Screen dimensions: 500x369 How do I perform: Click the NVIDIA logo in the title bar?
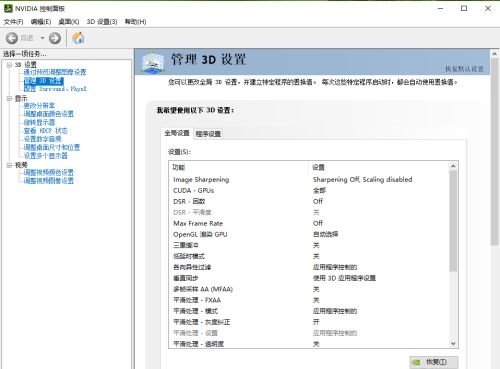[8, 8]
